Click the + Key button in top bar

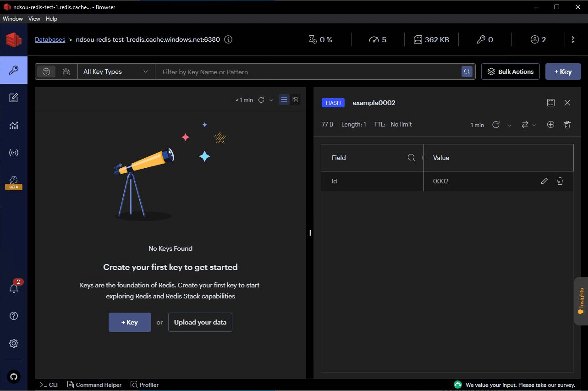(563, 72)
